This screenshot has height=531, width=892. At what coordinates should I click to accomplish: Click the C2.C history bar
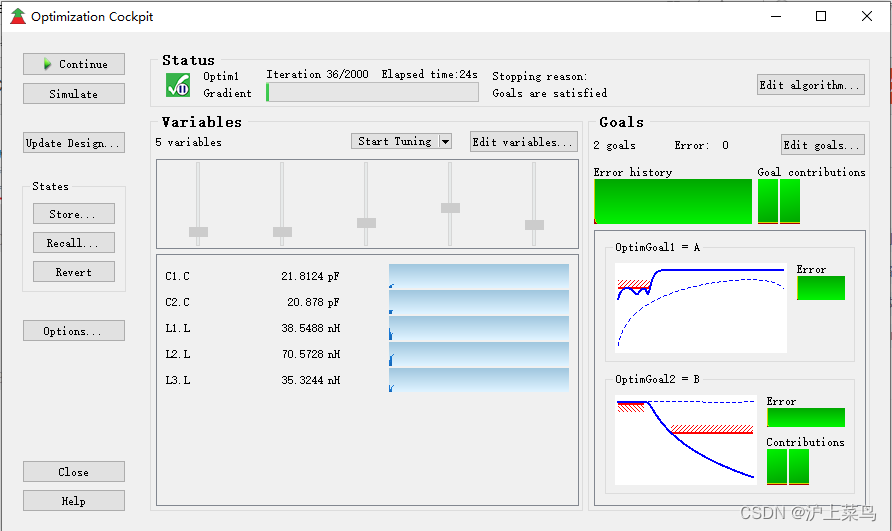tap(479, 302)
